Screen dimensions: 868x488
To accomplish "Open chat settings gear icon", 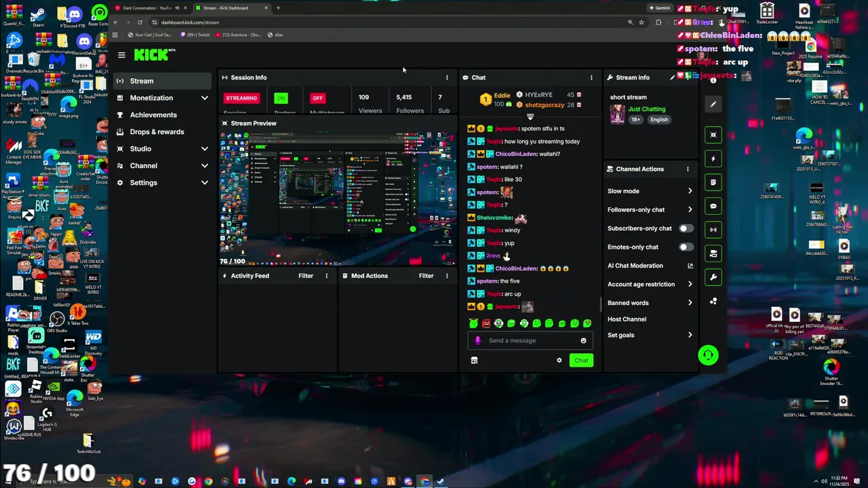I will [x=559, y=361].
